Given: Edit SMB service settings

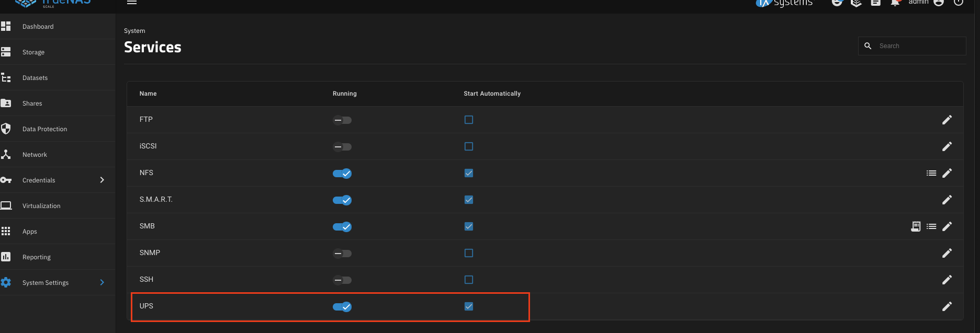Looking at the screenshot, I should coord(947,226).
